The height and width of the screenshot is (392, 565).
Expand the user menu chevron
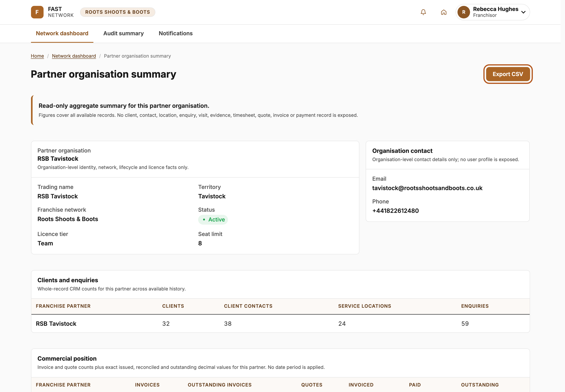point(523,12)
